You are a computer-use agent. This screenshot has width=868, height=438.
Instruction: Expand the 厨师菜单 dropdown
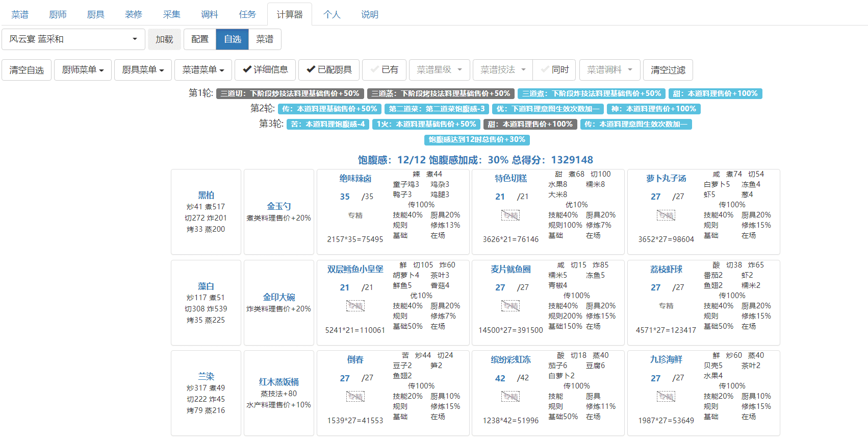click(x=83, y=70)
